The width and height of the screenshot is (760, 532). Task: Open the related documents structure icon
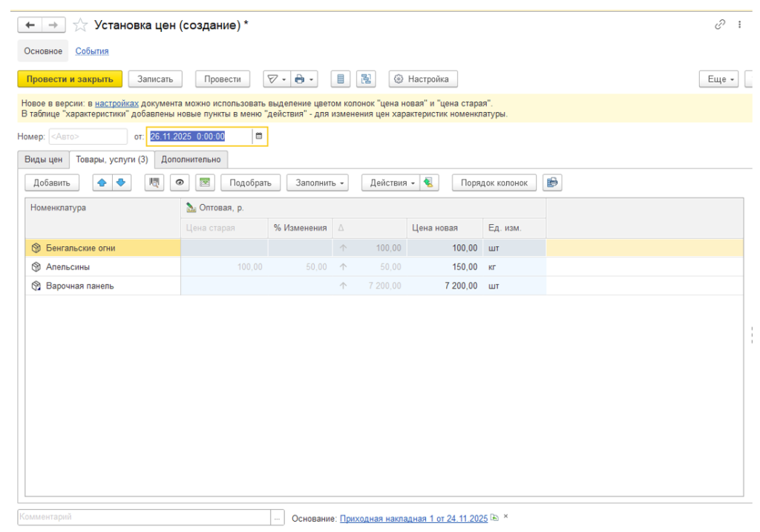tap(365, 79)
